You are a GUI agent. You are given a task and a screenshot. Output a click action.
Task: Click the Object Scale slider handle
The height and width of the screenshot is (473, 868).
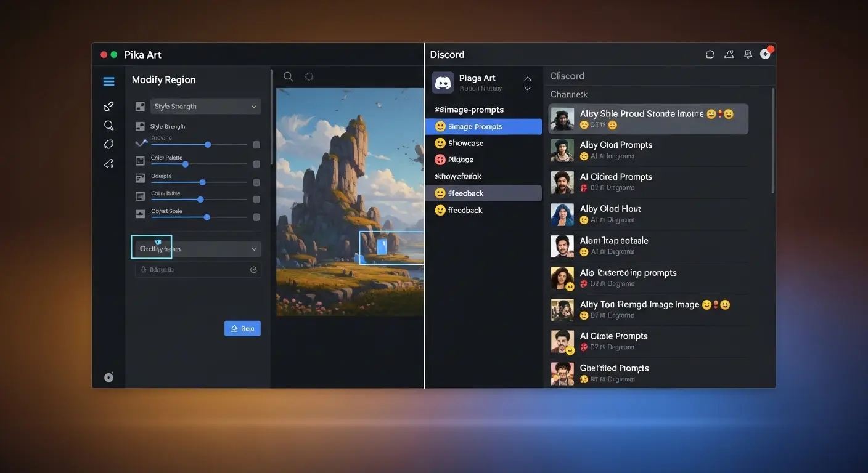pyautogui.click(x=207, y=217)
